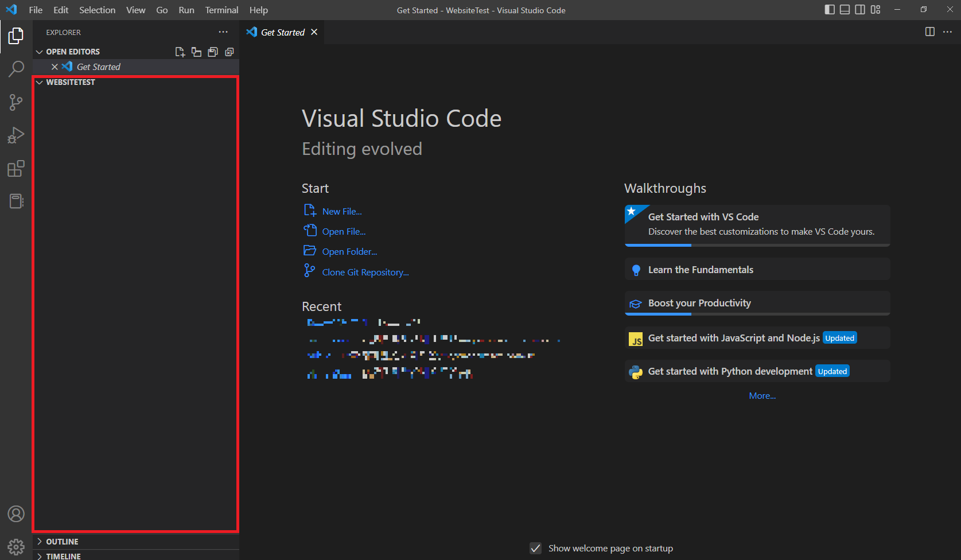This screenshot has height=560, width=961.
Task: Toggle Panel layout icon in title bar
Action: pos(845,10)
